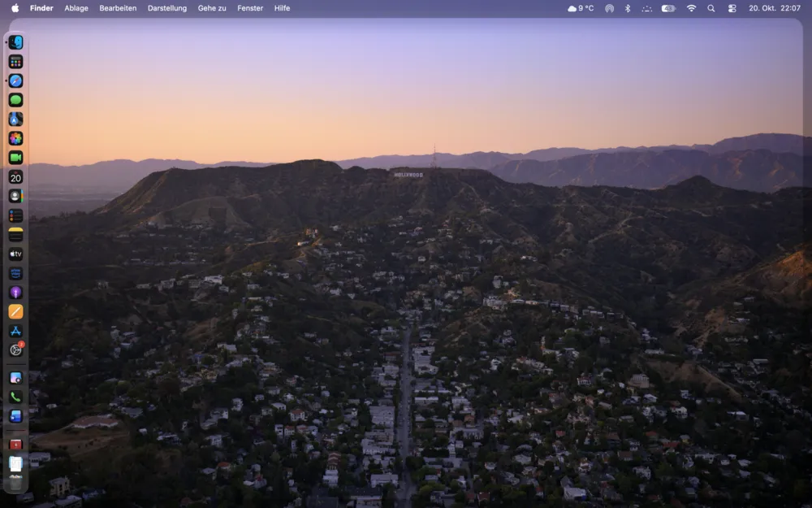
Task: Click the date and time 20. Okt. 22:07
Action: [x=775, y=8]
